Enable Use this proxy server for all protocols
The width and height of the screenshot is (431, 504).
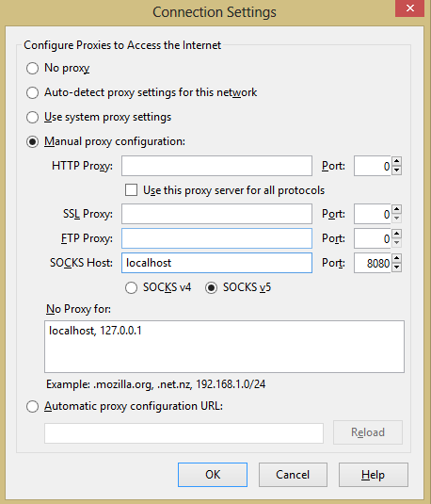[131, 190]
